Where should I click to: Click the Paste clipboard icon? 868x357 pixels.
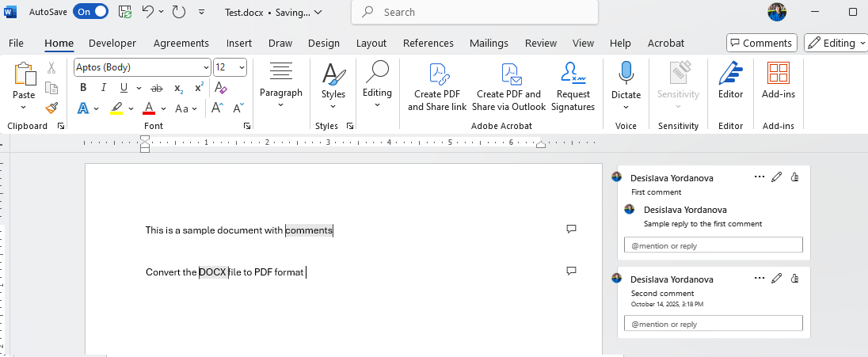(25, 74)
